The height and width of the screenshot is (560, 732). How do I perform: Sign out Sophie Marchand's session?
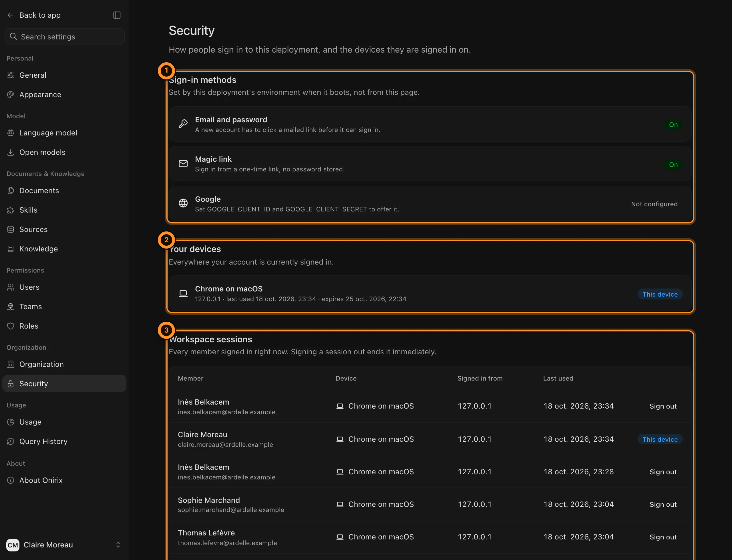[x=663, y=504]
